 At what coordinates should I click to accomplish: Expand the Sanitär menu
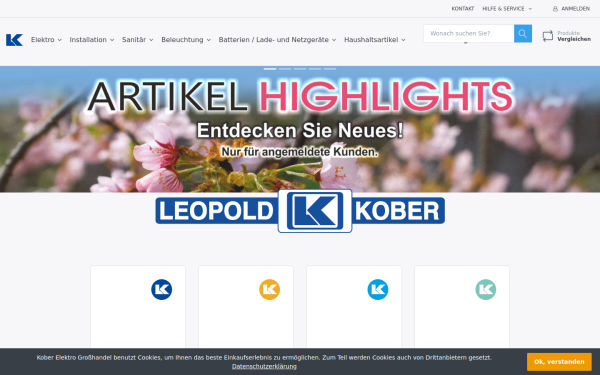(138, 40)
